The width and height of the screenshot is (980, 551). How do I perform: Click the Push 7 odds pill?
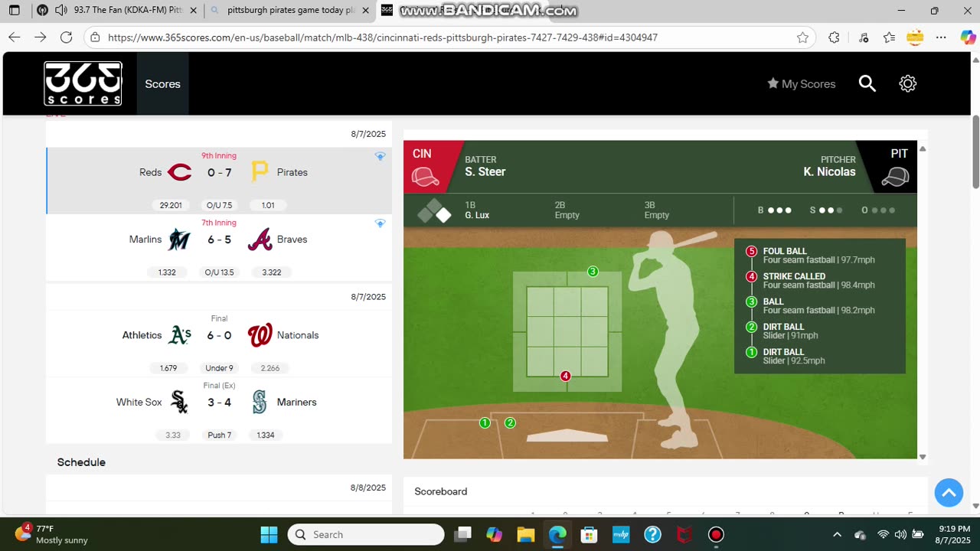pos(219,435)
